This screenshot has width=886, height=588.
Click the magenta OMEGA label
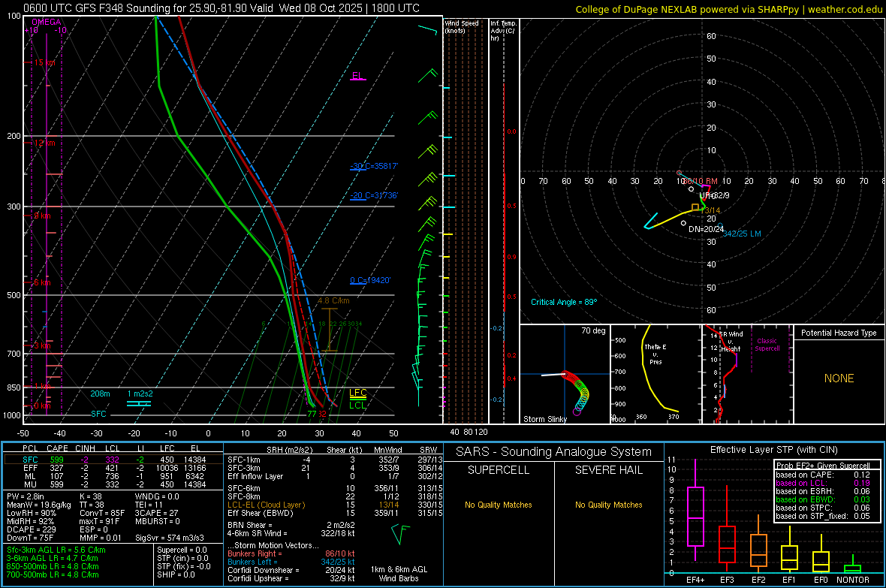pyautogui.click(x=47, y=22)
